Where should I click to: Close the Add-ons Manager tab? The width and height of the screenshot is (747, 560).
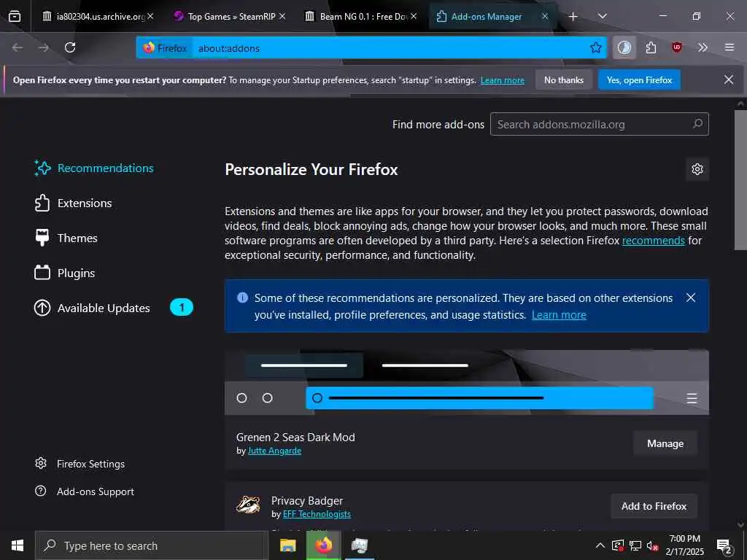[x=545, y=17]
